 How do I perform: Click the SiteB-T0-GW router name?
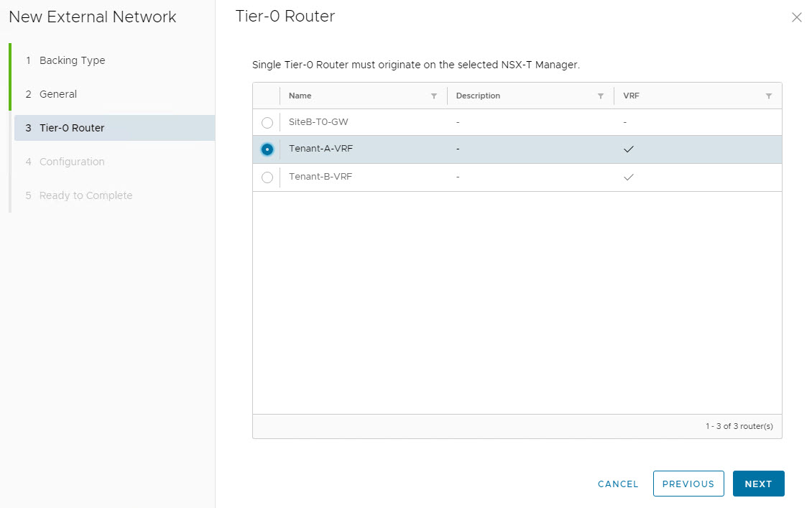click(318, 122)
